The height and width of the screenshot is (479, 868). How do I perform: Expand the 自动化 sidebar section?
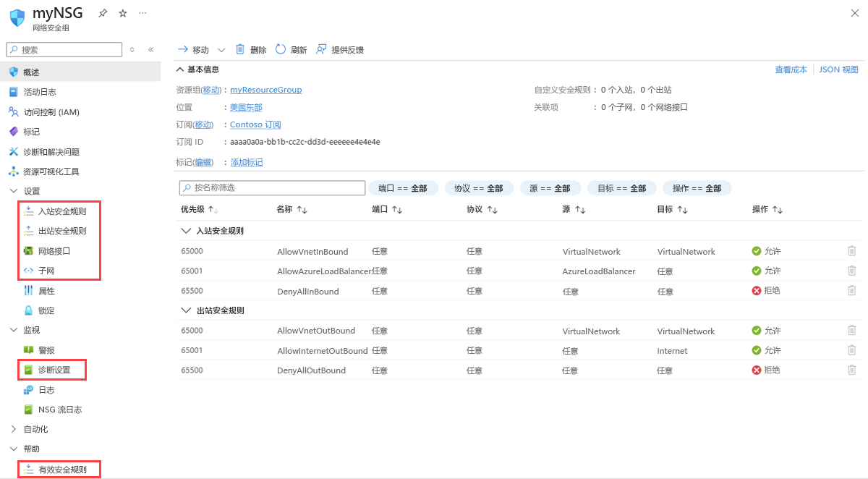pos(13,429)
